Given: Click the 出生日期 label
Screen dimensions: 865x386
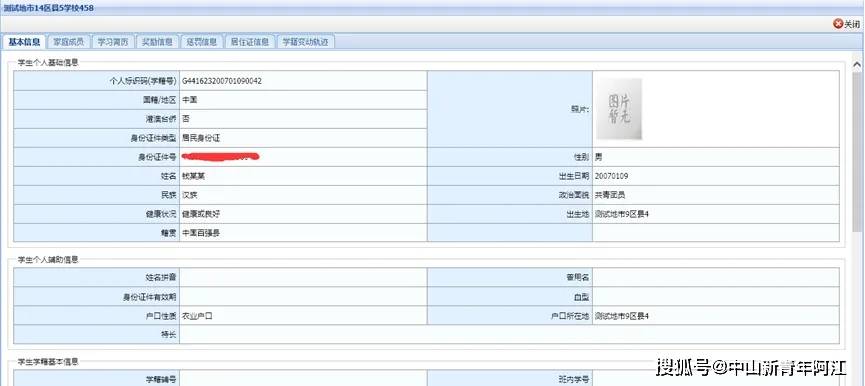Looking at the screenshot, I should (x=574, y=176).
